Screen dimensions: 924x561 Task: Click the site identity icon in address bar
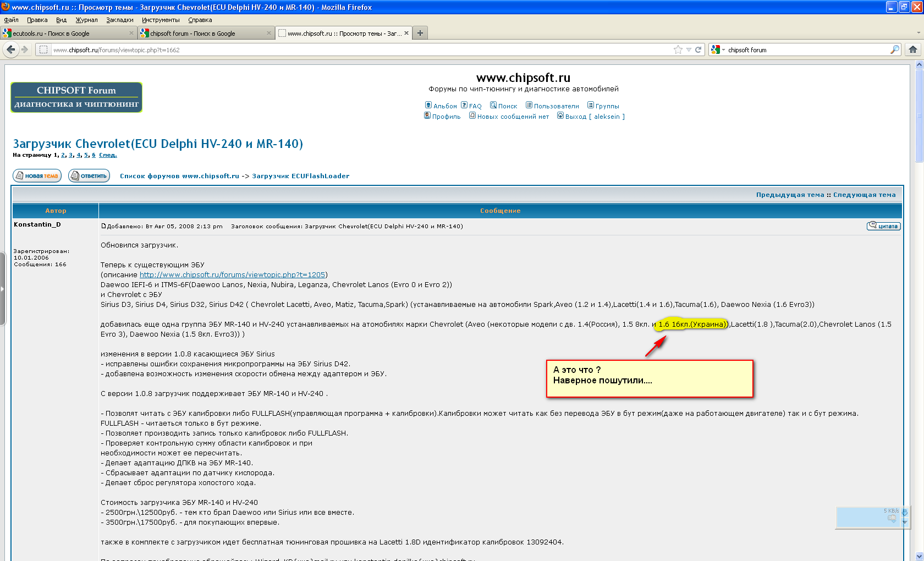(x=43, y=50)
